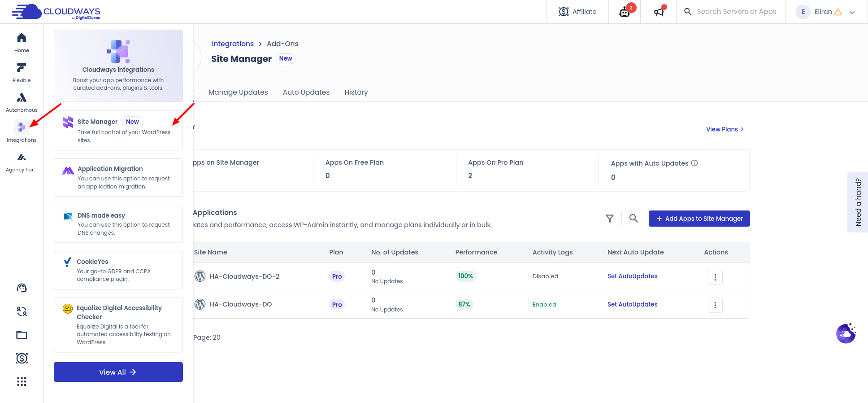
Task: Click the Cloudways Integrations banner
Action: [118, 66]
